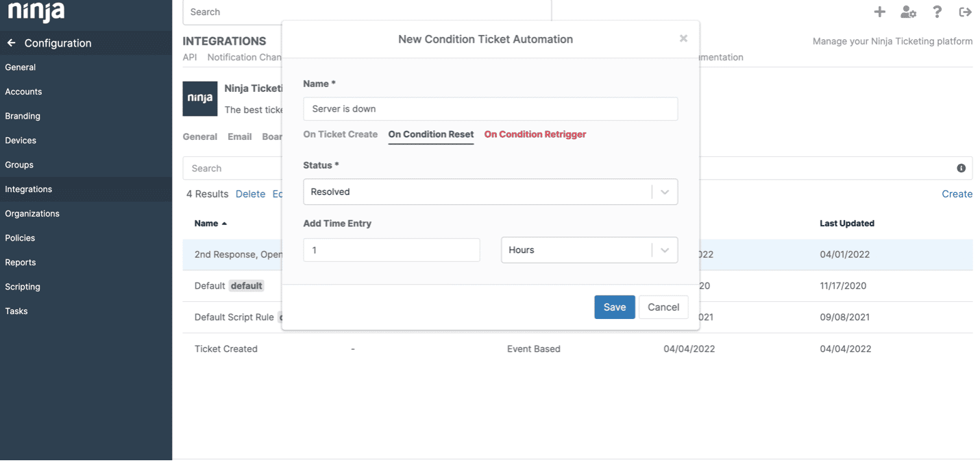Click the help question mark icon

(x=938, y=12)
